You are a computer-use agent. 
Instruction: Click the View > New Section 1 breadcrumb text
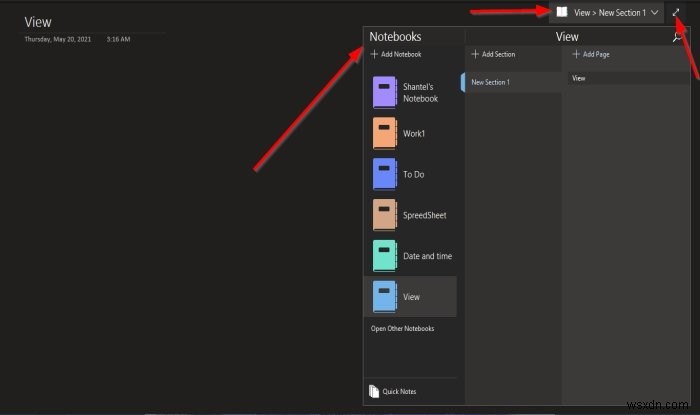coord(610,13)
